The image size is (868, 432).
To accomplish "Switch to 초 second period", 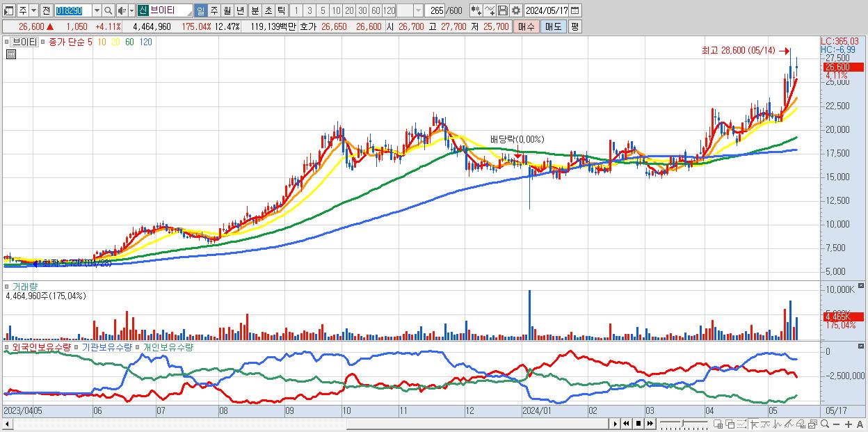I will [268, 10].
